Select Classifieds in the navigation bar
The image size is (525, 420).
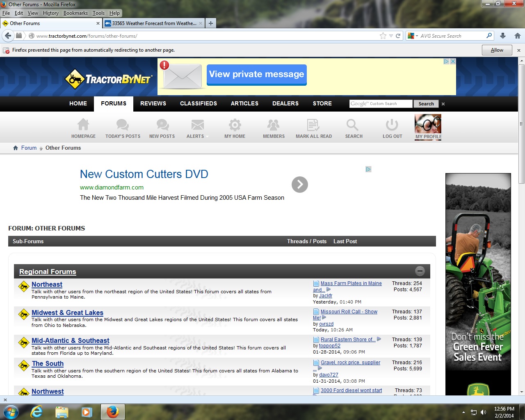pyautogui.click(x=198, y=103)
